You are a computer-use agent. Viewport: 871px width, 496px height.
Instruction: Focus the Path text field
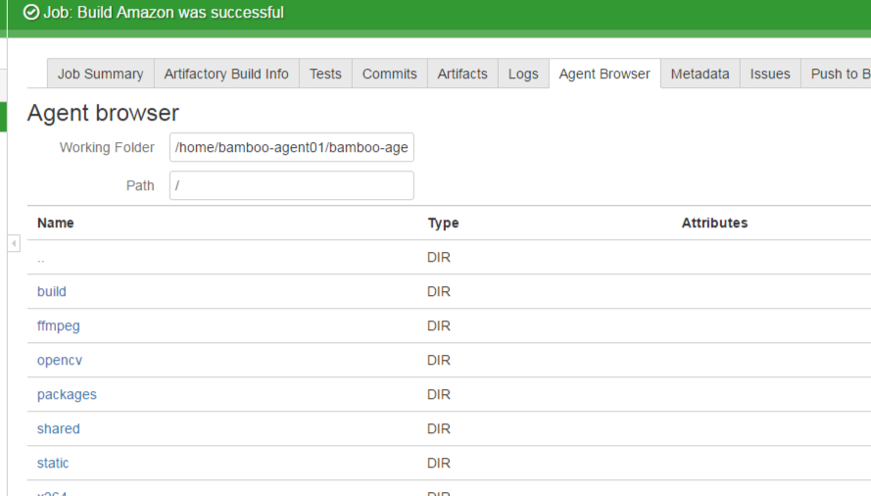point(291,185)
